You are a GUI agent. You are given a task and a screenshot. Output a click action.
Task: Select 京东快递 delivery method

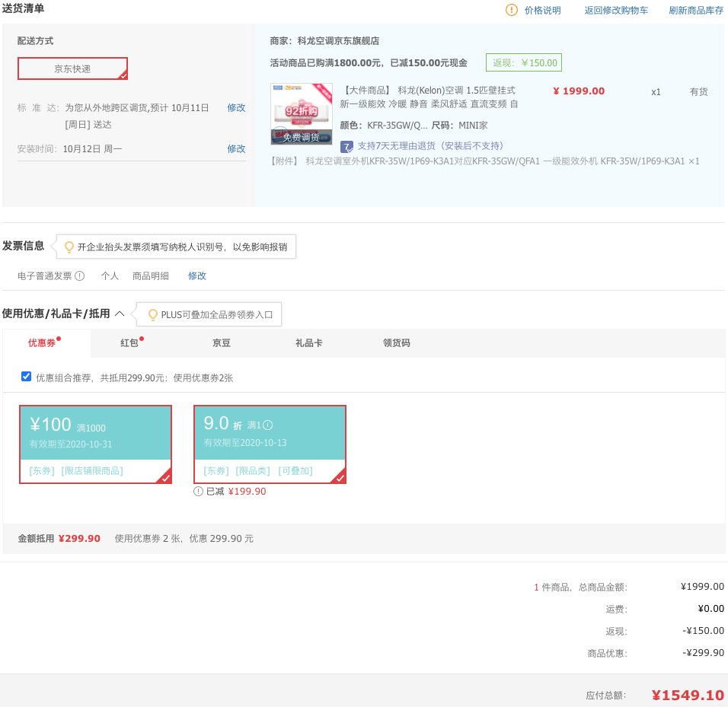pos(72,68)
